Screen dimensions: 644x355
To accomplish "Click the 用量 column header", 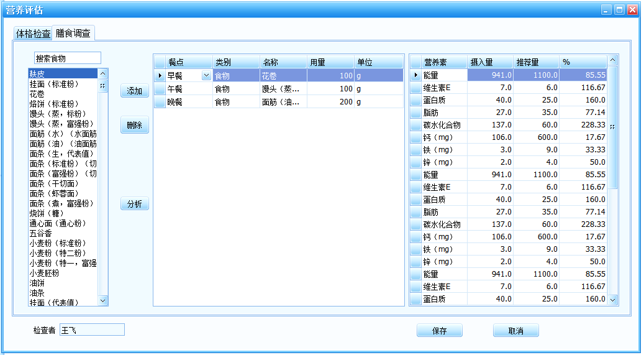I will 330,62.
